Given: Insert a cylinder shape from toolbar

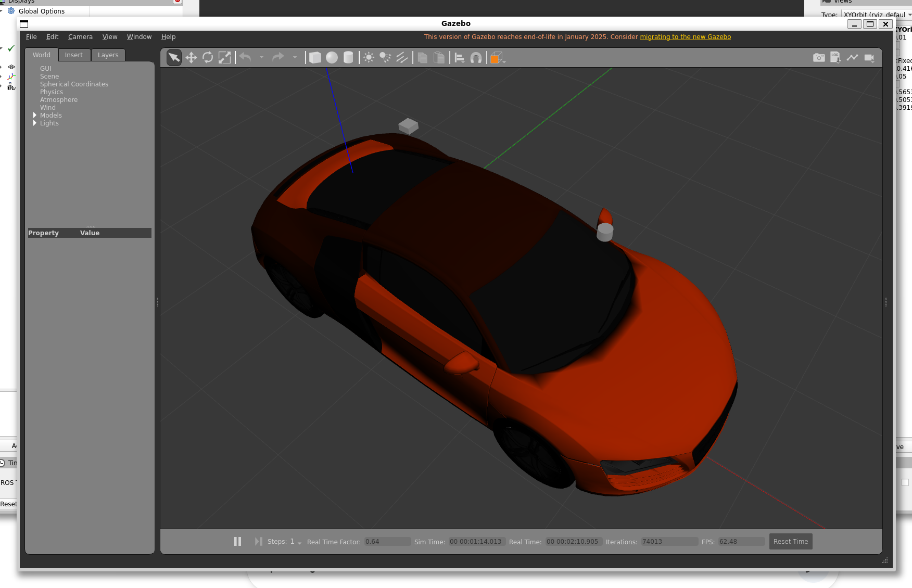Looking at the screenshot, I should [348, 58].
